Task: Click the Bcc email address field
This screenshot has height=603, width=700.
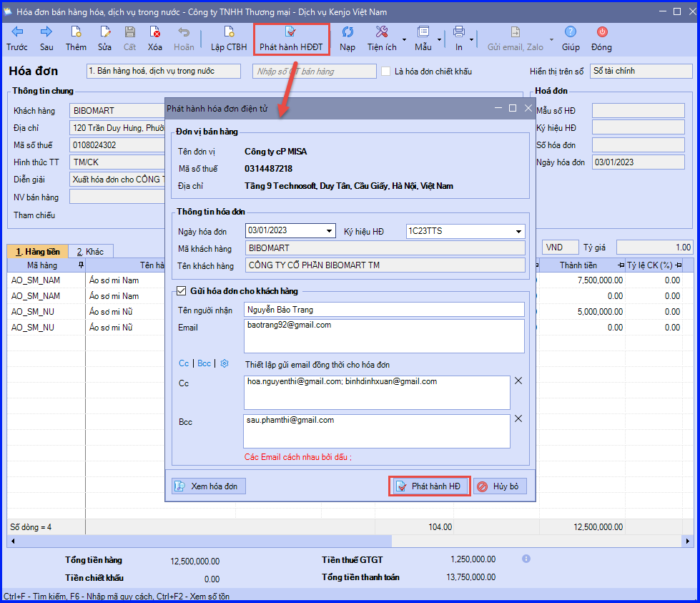Action: point(376,431)
